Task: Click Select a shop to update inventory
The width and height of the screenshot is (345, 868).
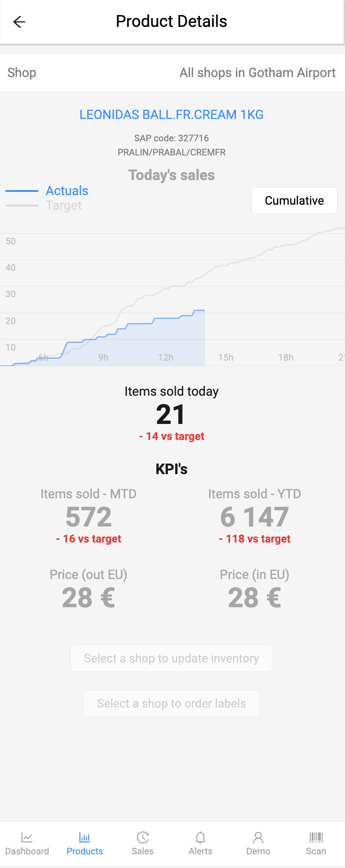Action: tap(172, 658)
